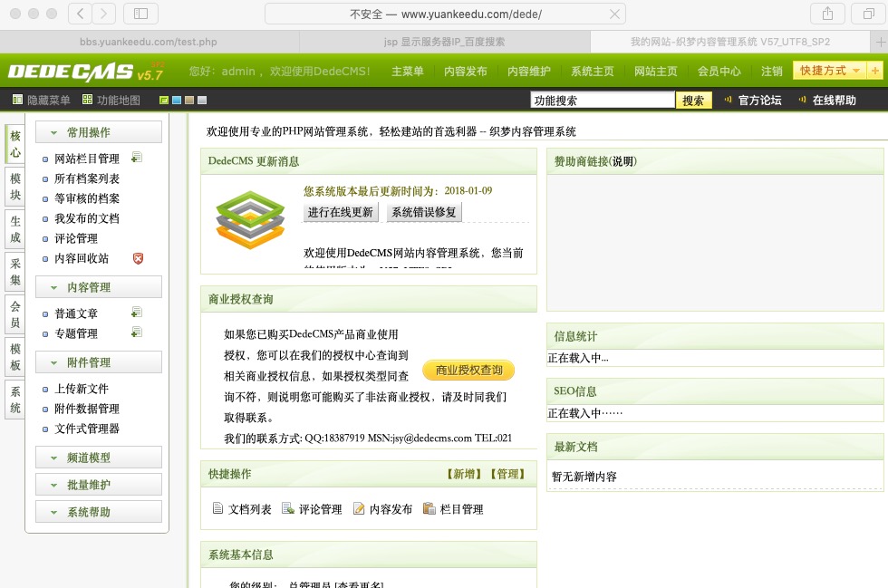888x588 pixels.
Task: Switch to bbs.yuankeedu.com/test.php browser tab
Action: 149,42
